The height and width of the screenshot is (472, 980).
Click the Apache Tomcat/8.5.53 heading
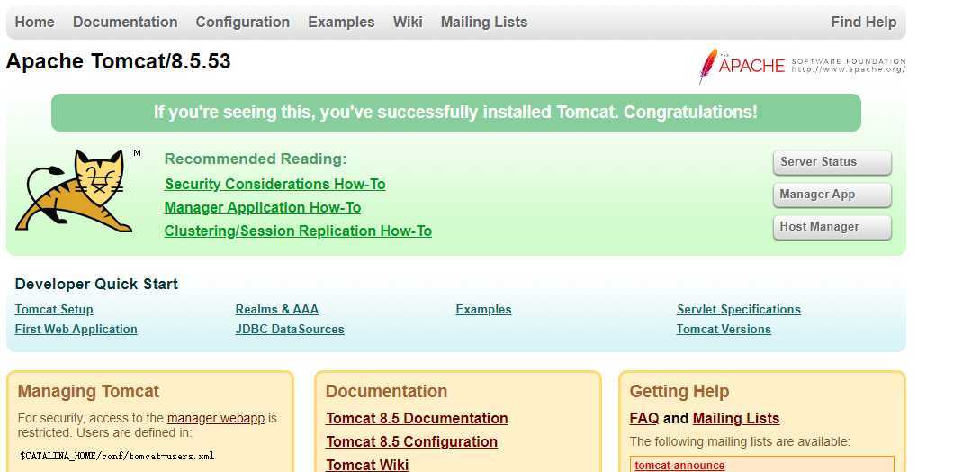[118, 61]
